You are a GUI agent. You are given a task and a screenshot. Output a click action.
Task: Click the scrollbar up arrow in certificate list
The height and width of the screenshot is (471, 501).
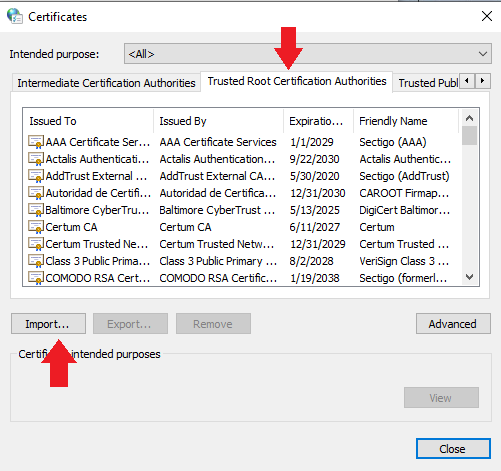469,118
